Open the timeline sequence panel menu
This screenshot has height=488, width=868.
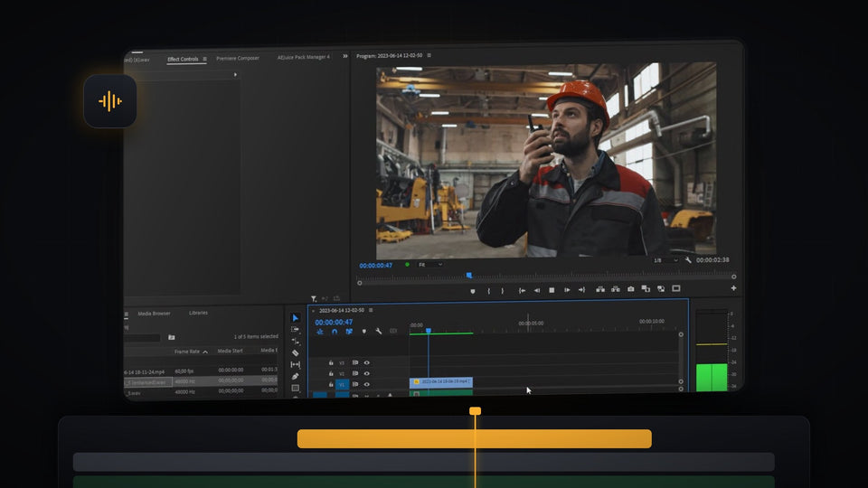pos(371,310)
